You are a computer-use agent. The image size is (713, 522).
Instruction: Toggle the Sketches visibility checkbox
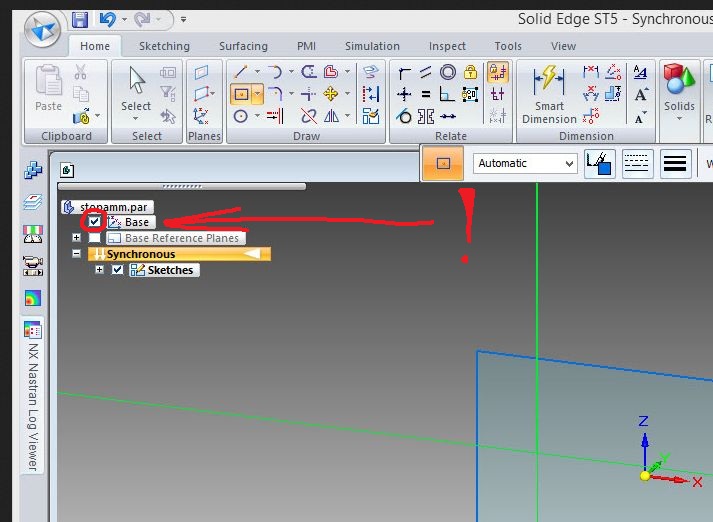(117, 270)
